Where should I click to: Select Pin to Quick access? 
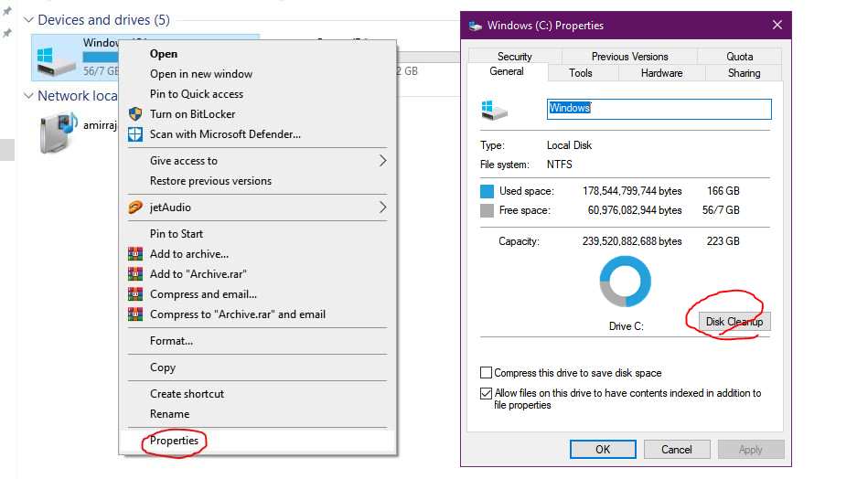pyautogui.click(x=197, y=94)
